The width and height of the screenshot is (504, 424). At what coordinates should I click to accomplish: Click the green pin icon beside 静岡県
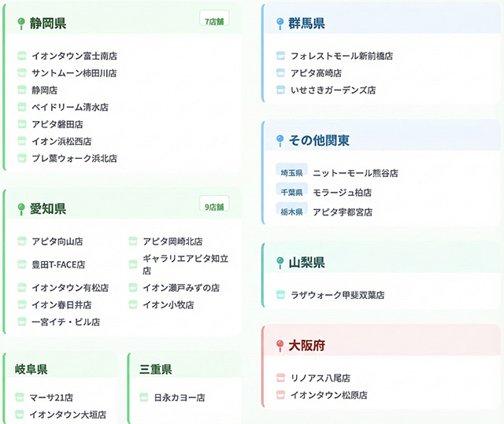(x=21, y=24)
